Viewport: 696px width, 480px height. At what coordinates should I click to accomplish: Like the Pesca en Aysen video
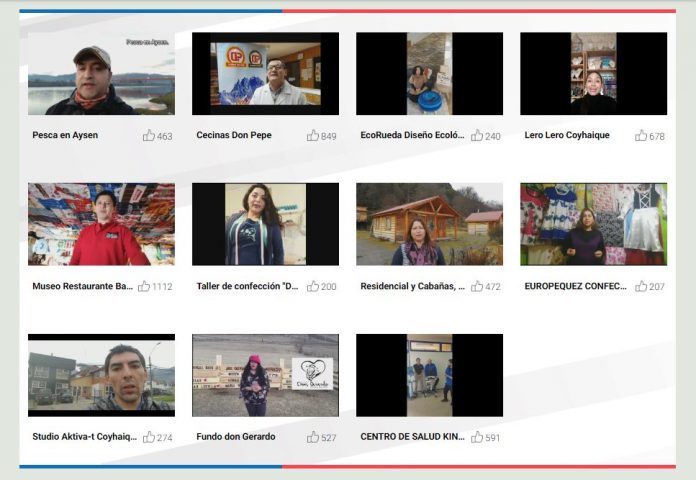[149, 135]
